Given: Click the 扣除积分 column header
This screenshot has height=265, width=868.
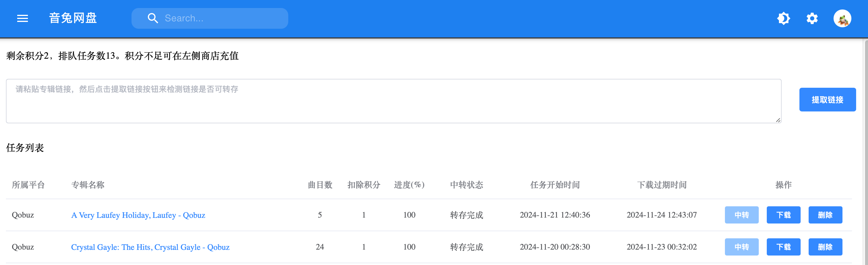Looking at the screenshot, I should pyautogui.click(x=364, y=185).
